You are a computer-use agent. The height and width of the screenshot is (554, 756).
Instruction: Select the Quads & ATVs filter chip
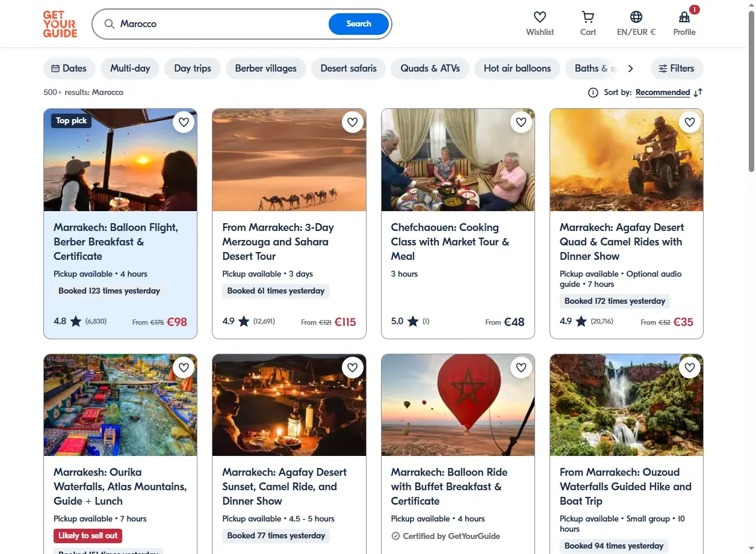[430, 69]
